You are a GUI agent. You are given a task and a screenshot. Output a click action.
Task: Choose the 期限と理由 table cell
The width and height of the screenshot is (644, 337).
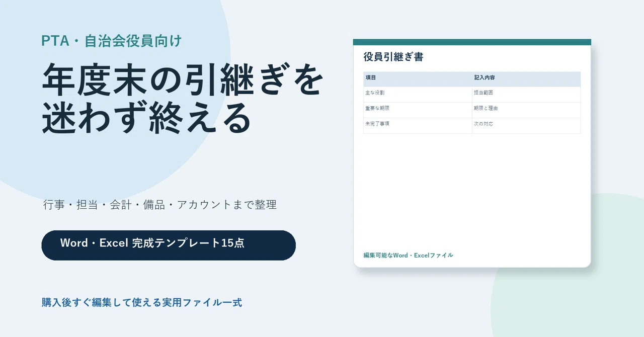click(x=526, y=110)
